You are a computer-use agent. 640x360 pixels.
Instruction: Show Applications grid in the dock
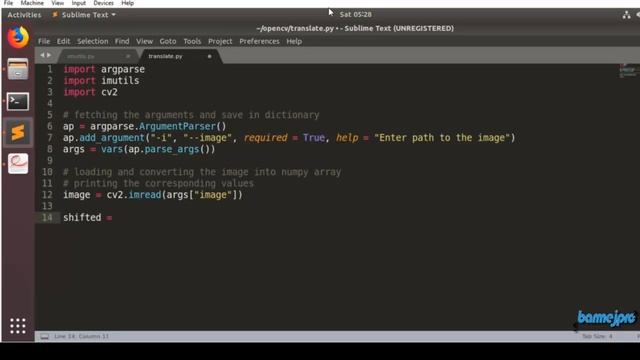point(18,326)
